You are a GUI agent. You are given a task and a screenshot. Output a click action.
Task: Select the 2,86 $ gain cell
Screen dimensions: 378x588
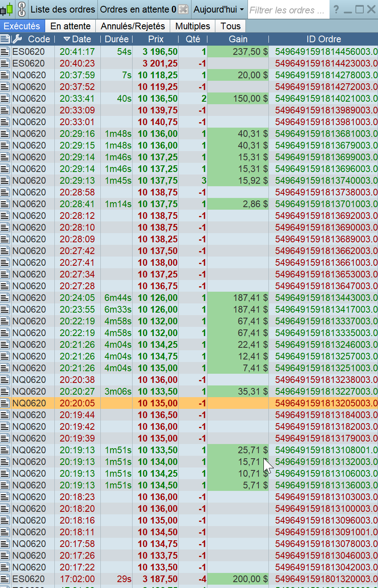click(238, 204)
